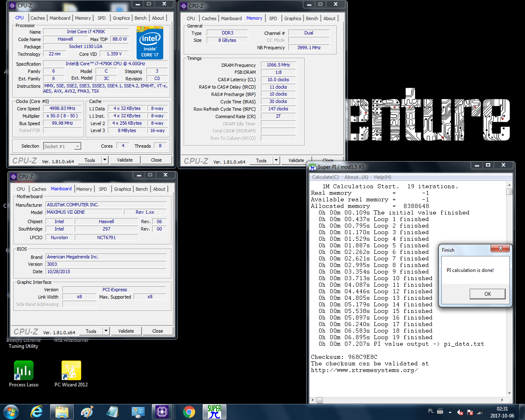The image size is (525, 420).
Task: Open Windows Explorer from the taskbar
Action: 62,412
